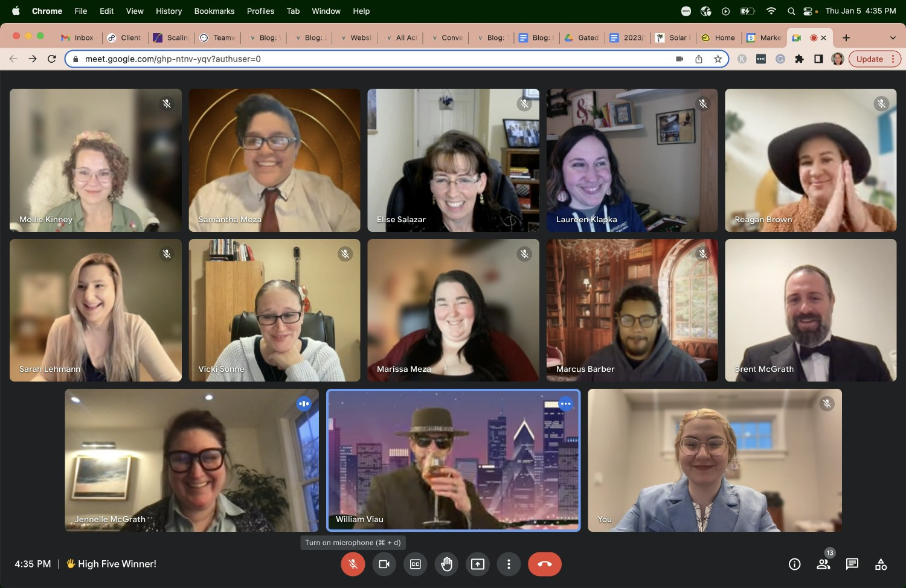The height and width of the screenshot is (588, 906).
Task: Select William Viau's video tile
Action: [x=454, y=460]
